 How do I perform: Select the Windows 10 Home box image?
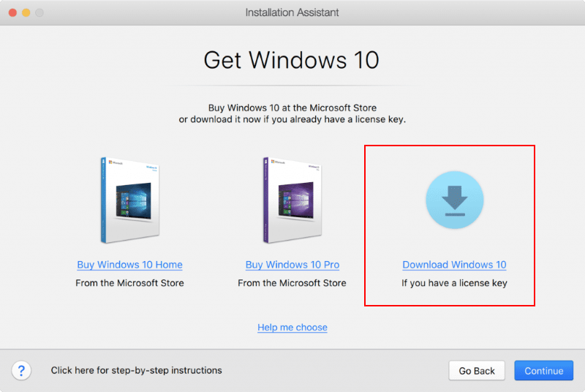click(129, 199)
